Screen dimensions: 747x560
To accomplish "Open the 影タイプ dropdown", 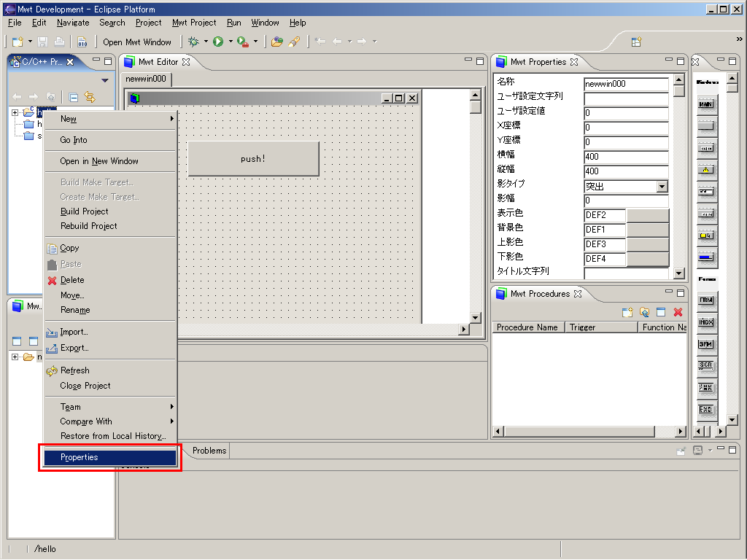I will (662, 187).
